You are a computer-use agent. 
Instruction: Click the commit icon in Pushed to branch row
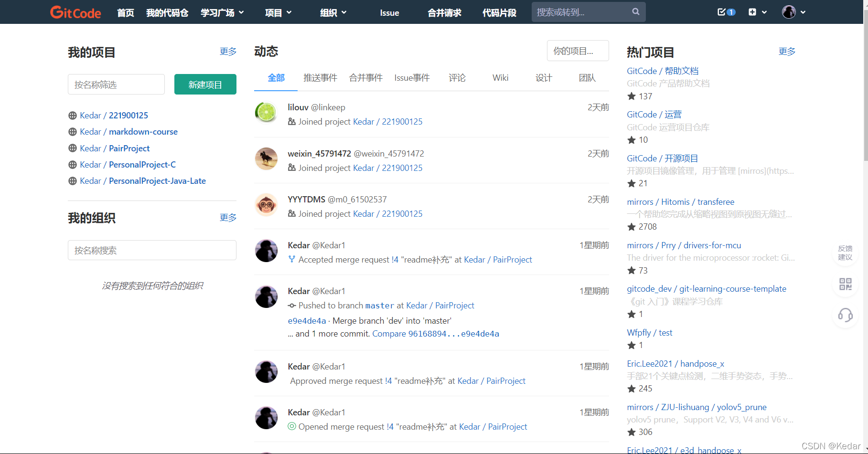292,306
